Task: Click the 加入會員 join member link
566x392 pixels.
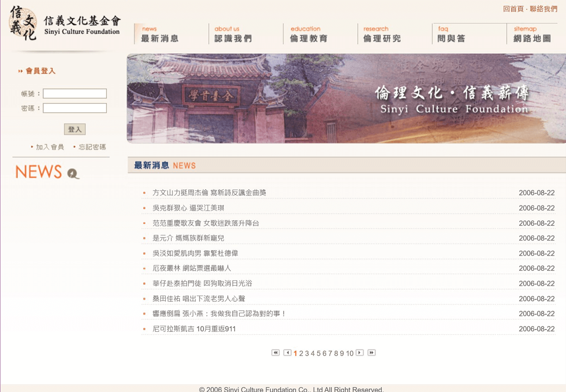Action: pyautogui.click(x=50, y=147)
